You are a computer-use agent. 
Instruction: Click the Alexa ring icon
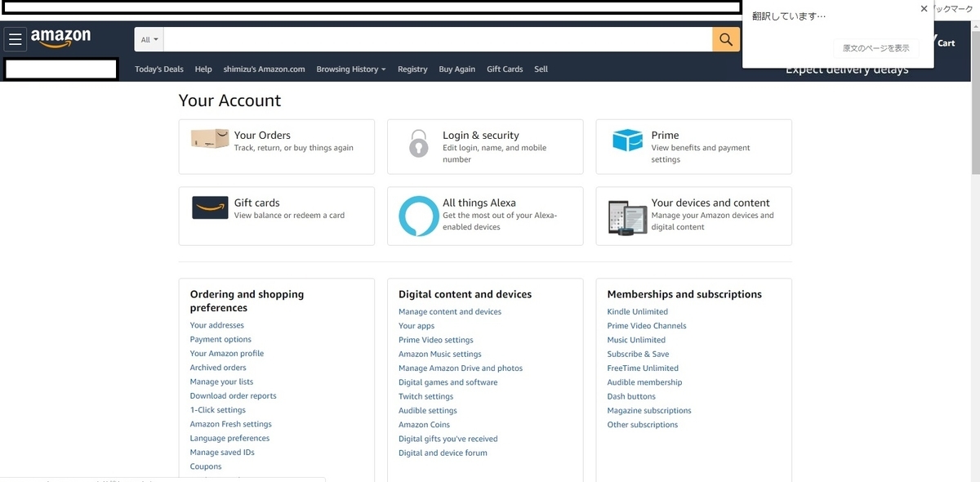click(x=419, y=216)
